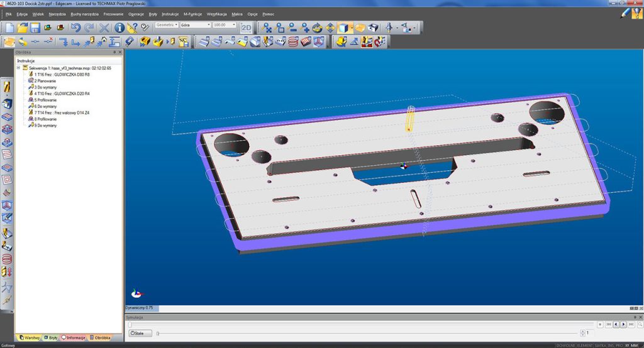The image size is (644, 348).
Task: Toggle the 2D view mode button
Action: [x=246, y=28]
